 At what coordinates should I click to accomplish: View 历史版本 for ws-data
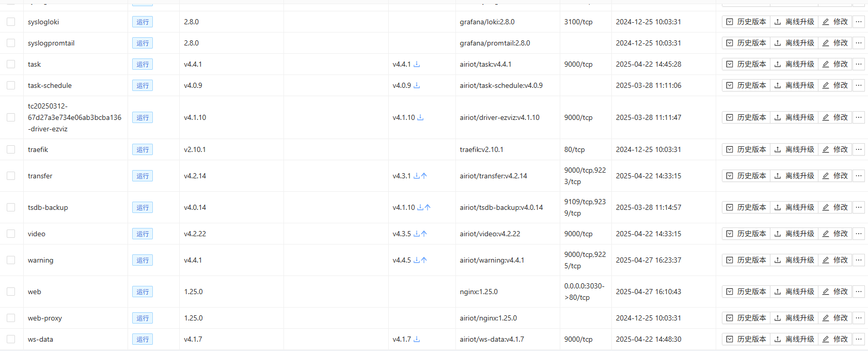[746, 339]
